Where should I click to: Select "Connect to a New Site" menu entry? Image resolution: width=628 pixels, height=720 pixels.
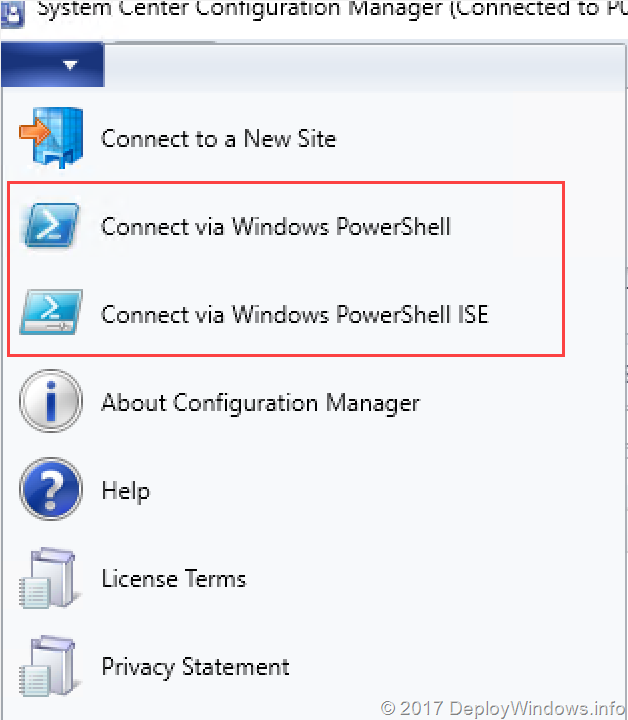(x=218, y=138)
